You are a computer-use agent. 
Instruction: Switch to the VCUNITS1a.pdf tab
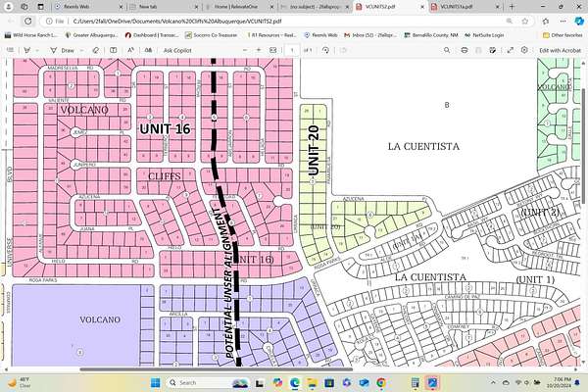(456, 6)
